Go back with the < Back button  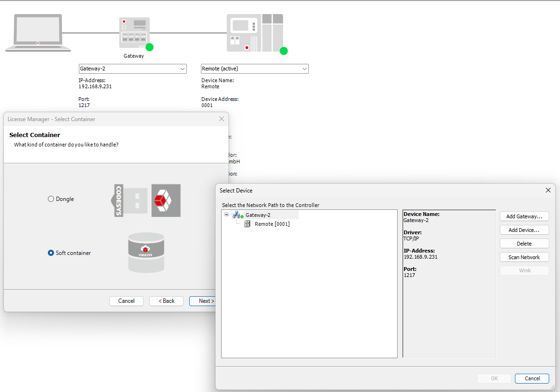pos(166,301)
